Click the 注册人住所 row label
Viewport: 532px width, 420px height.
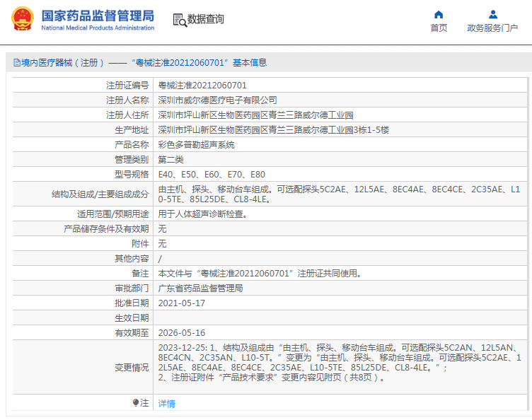click(x=127, y=115)
